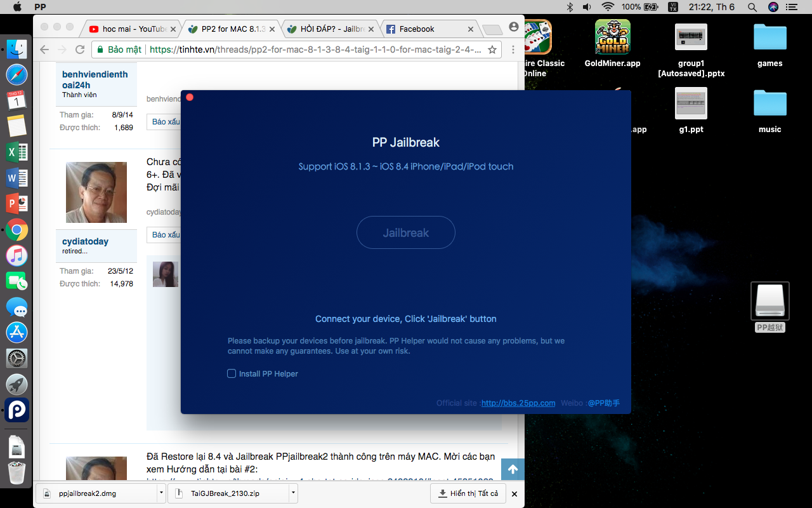Open Notes app in the dock
Screen dimensions: 812x508
(x=16, y=126)
